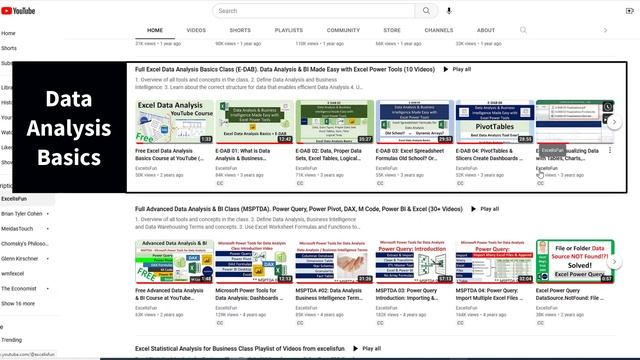Viewport: 640px width, 360px height.
Task: Open MSPTDA 04 Import Multiple Excel Files thumbnail
Action: [495, 261]
